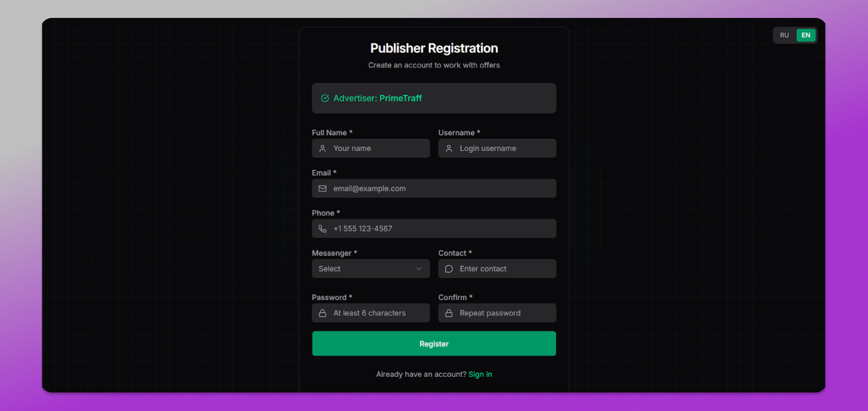Select the EN language option
The image size is (868, 411).
click(x=806, y=35)
